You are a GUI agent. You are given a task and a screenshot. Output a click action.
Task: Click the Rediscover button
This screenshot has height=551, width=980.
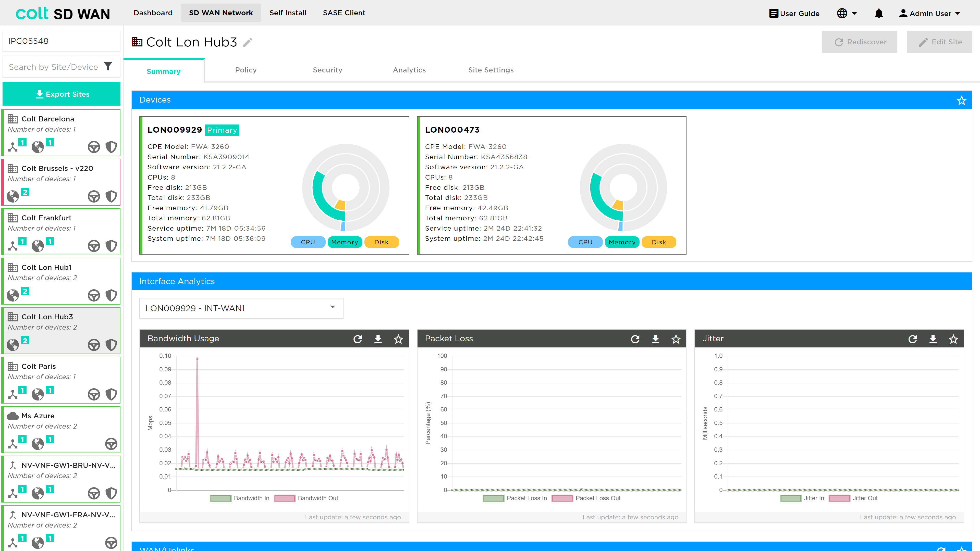pyautogui.click(x=859, y=42)
